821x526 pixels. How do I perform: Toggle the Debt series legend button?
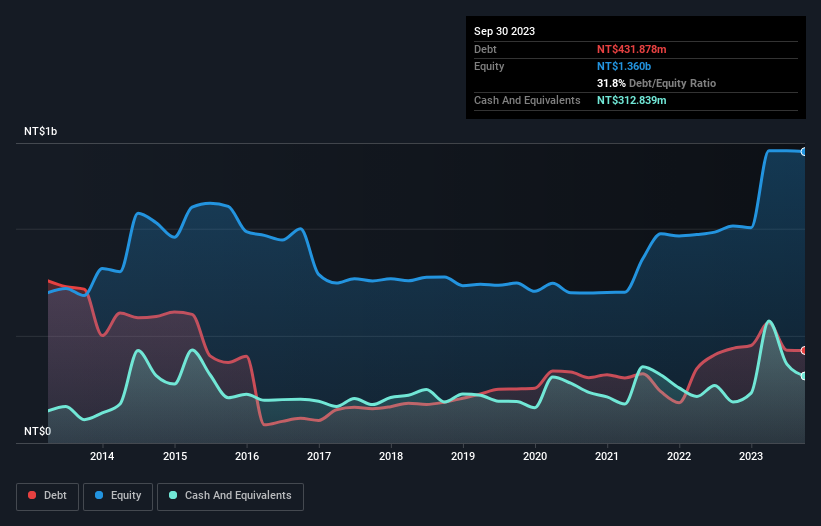click(48, 496)
